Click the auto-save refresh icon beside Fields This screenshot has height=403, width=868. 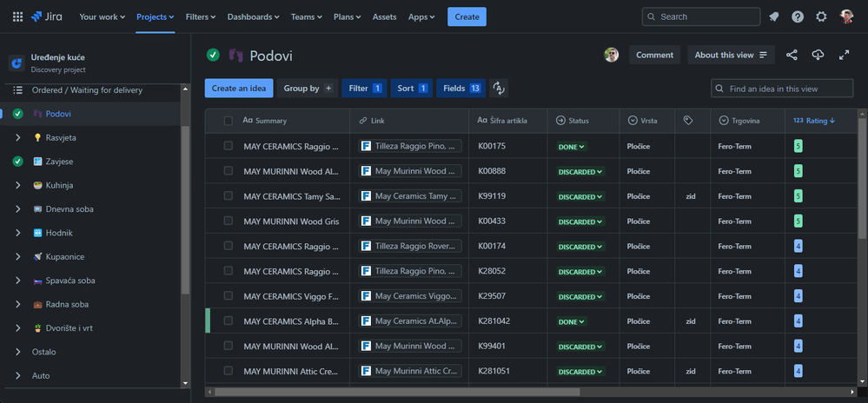pyautogui.click(x=499, y=88)
